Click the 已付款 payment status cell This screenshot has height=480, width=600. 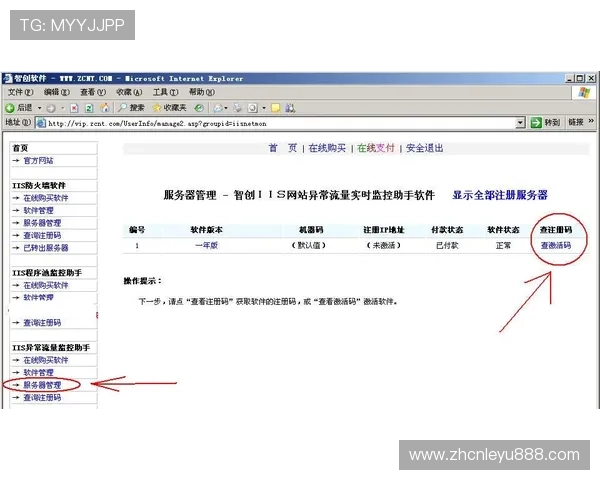pos(447,245)
